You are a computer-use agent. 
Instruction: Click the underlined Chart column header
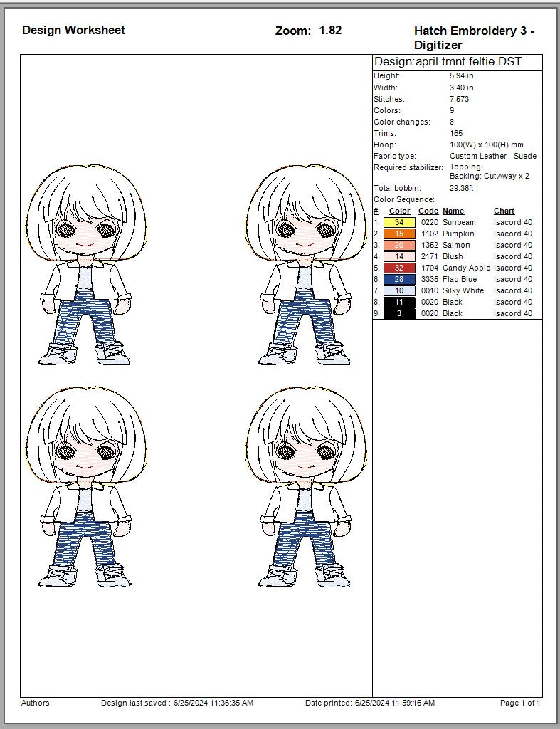point(504,211)
